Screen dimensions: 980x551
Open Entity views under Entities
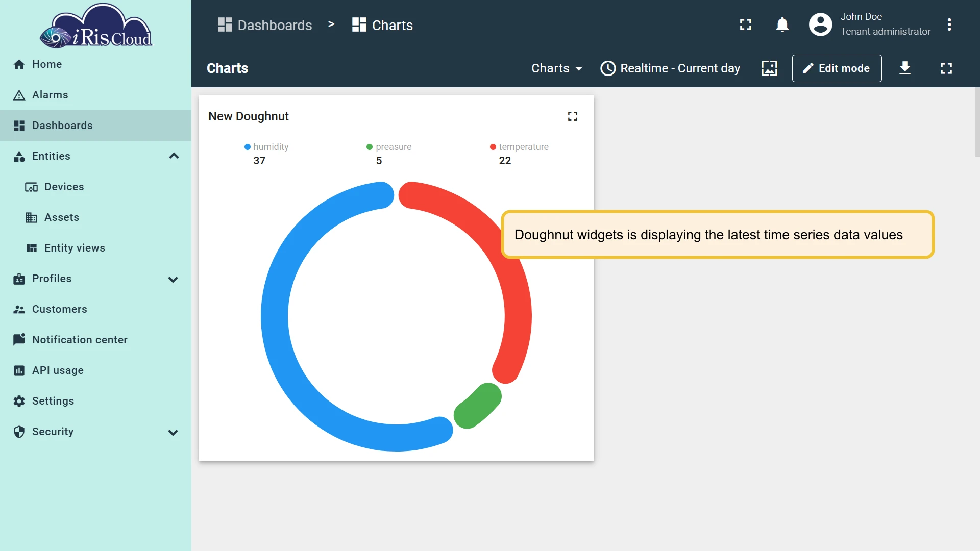tap(95, 248)
